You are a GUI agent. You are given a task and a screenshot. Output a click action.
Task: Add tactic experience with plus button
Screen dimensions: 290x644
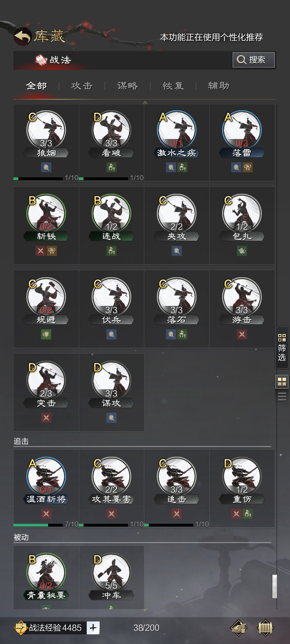click(93, 628)
